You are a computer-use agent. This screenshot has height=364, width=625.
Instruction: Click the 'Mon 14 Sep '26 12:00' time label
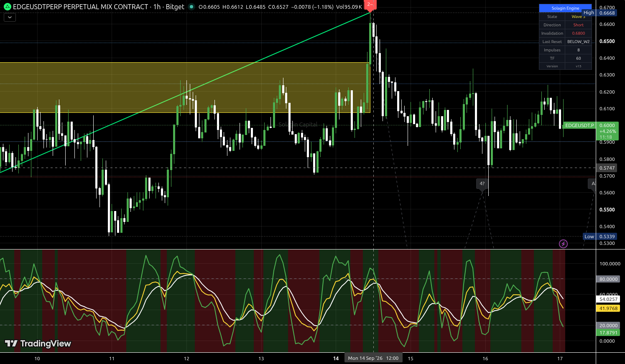tap(373, 358)
